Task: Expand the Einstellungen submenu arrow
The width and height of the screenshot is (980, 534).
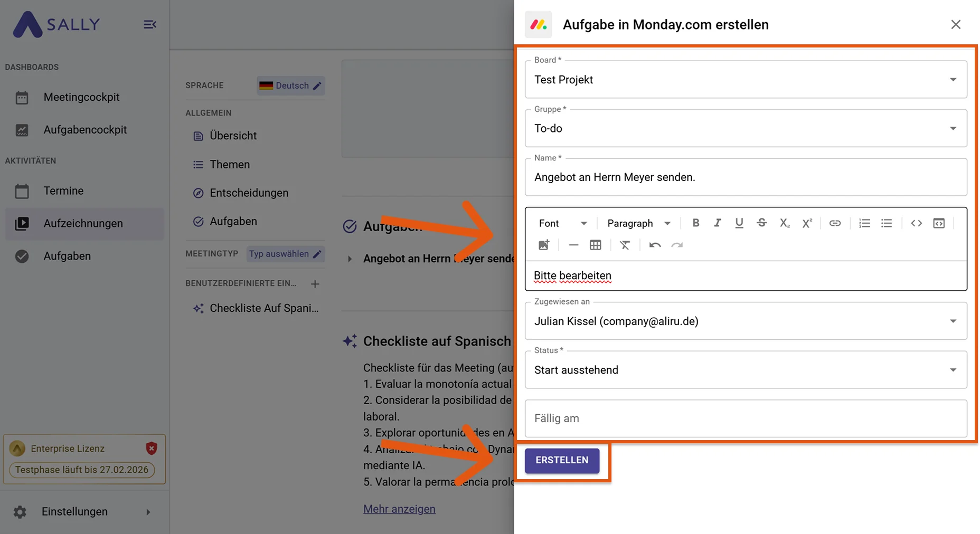Action: point(148,512)
